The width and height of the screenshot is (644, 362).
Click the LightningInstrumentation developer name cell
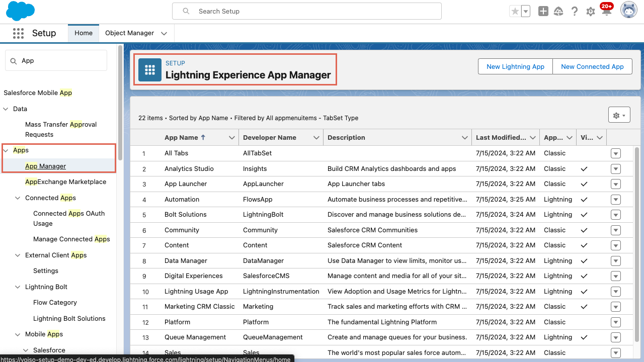[281, 292]
